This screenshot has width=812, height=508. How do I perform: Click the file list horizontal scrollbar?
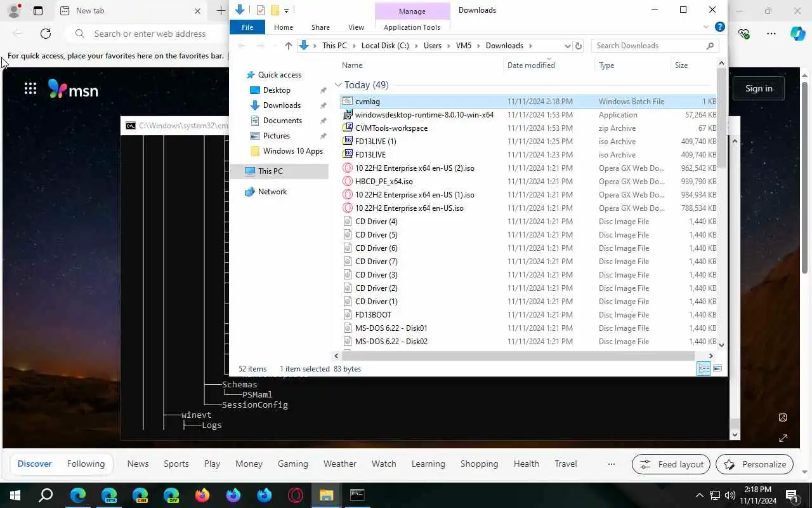click(x=519, y=356)
